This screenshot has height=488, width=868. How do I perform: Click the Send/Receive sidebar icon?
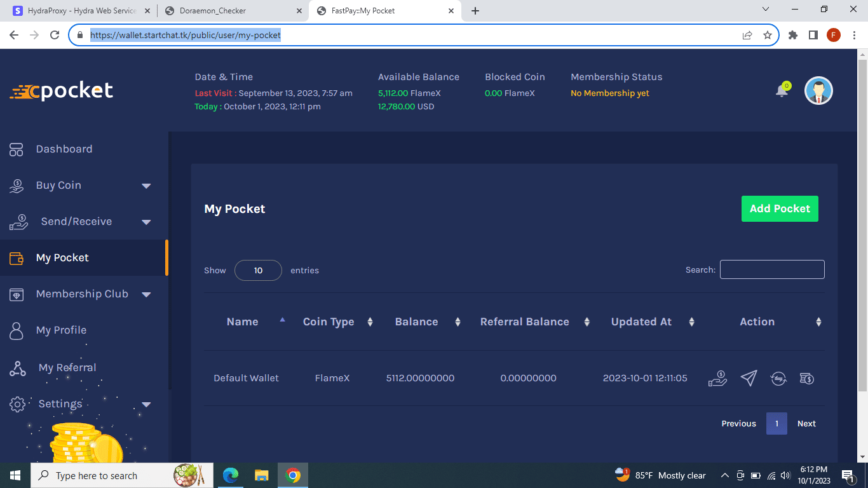click(19, 222)
